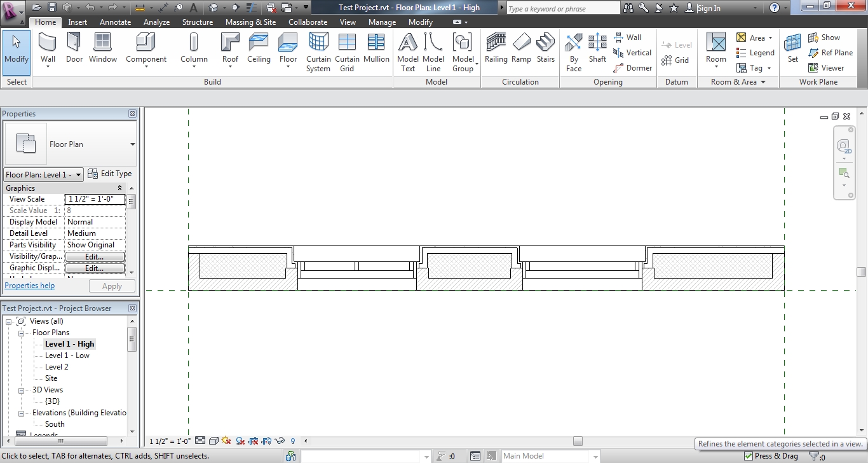Open the Shaft opening tool
The width and height of the screenshot is (868, 463).
597,48
